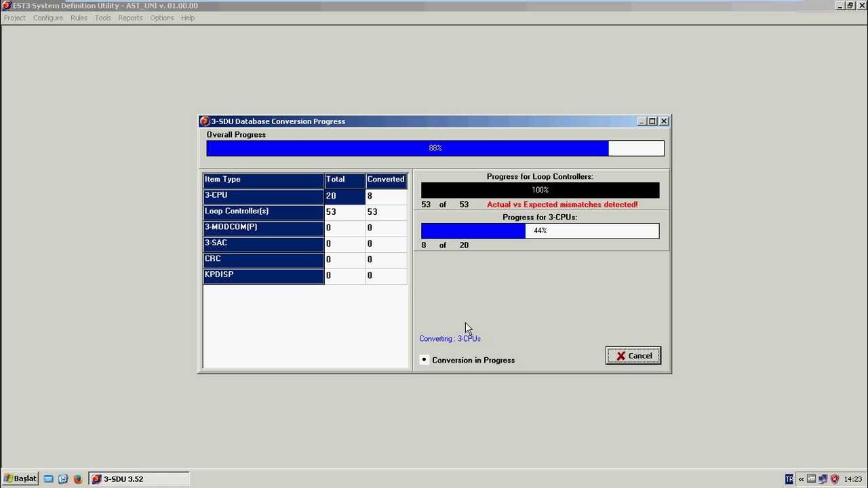This screenshot has width=868, height=488.
Task: Select the Loop Controller(s) row header
Action: [x=264, y=212]
